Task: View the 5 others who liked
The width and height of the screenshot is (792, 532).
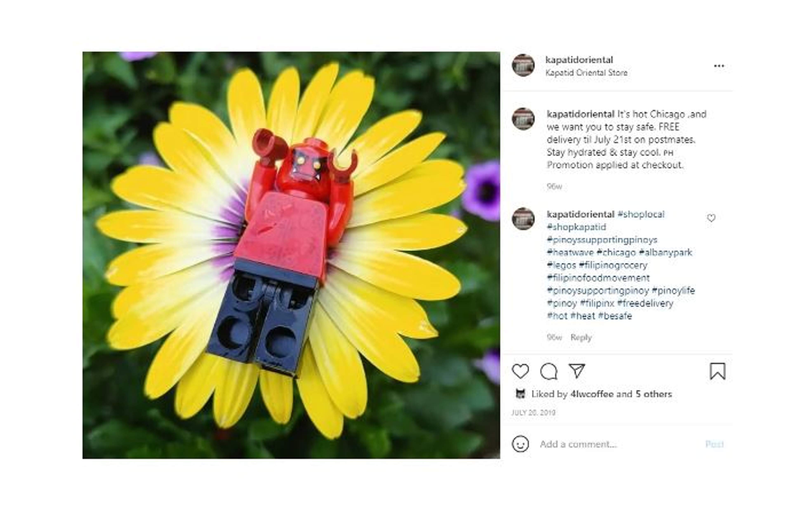Action: (x=654, y=394)
